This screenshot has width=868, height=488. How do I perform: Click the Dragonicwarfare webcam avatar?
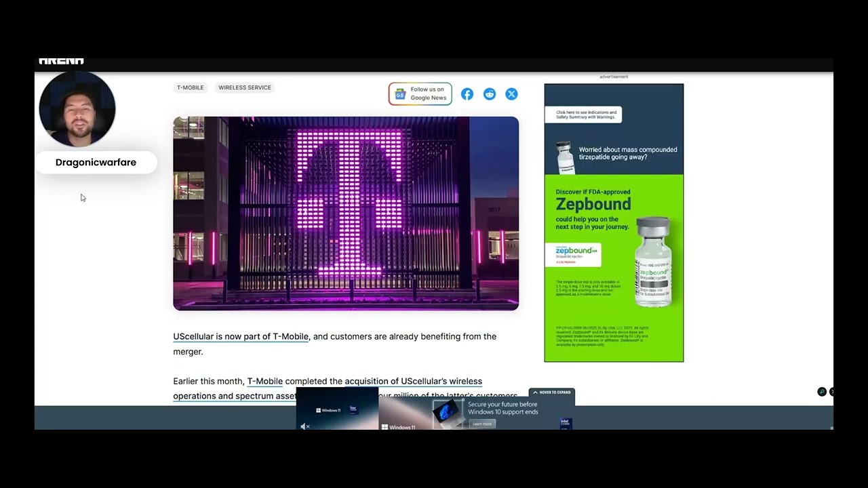pyautogui.click(x=77, y=109)
